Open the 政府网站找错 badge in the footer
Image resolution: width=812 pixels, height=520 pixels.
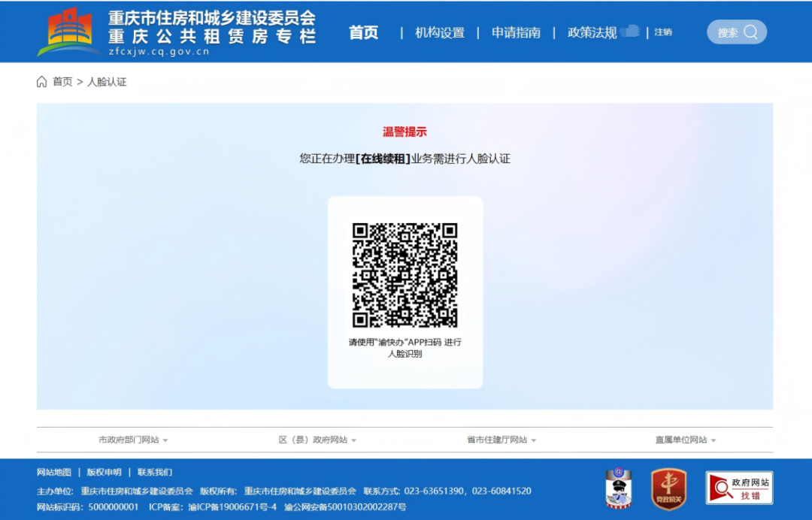click(739, 488)
